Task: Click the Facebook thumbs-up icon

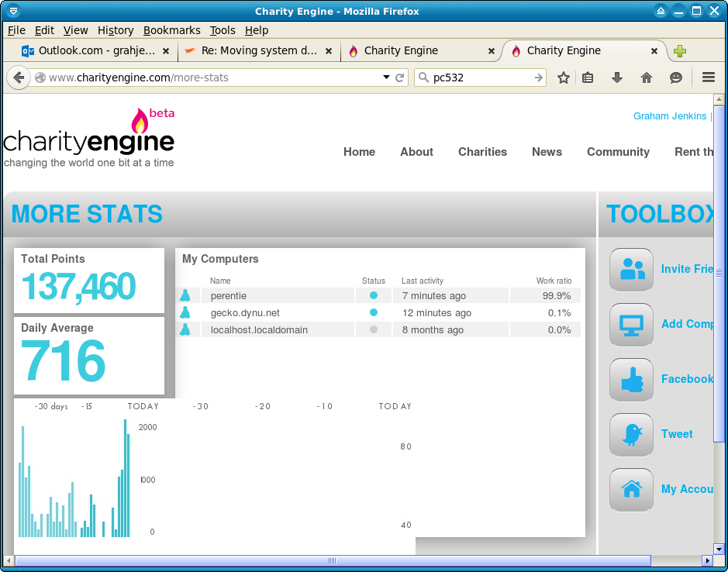Action: tap(631, 379)
